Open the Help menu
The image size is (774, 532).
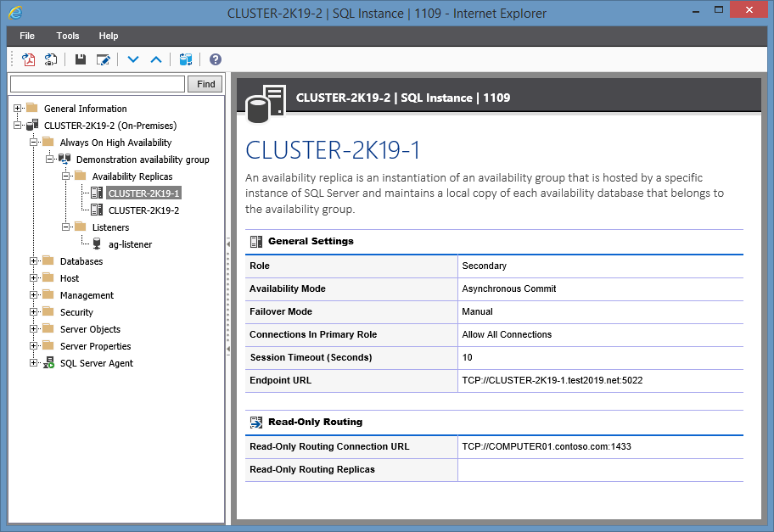(x=108, y=36)
